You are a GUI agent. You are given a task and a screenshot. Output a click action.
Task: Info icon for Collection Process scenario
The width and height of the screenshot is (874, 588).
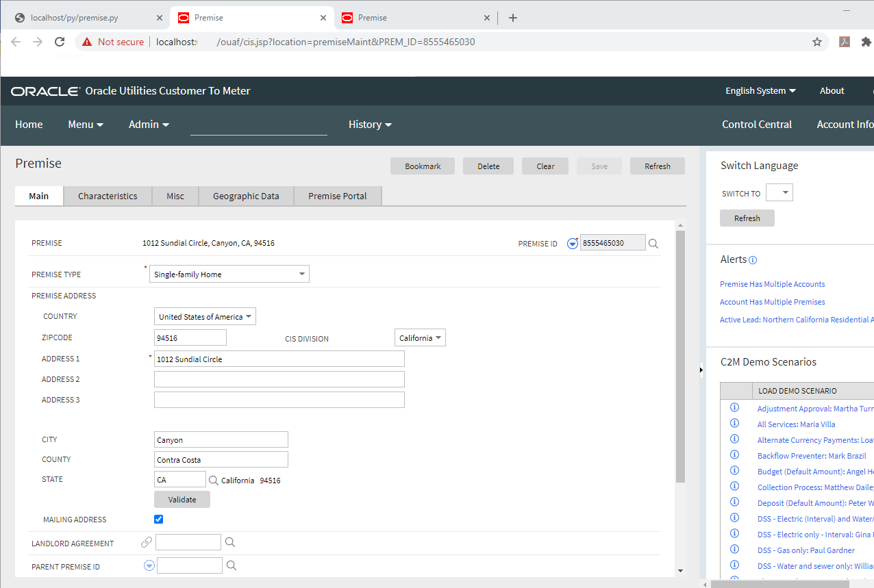tap(735, 486)
